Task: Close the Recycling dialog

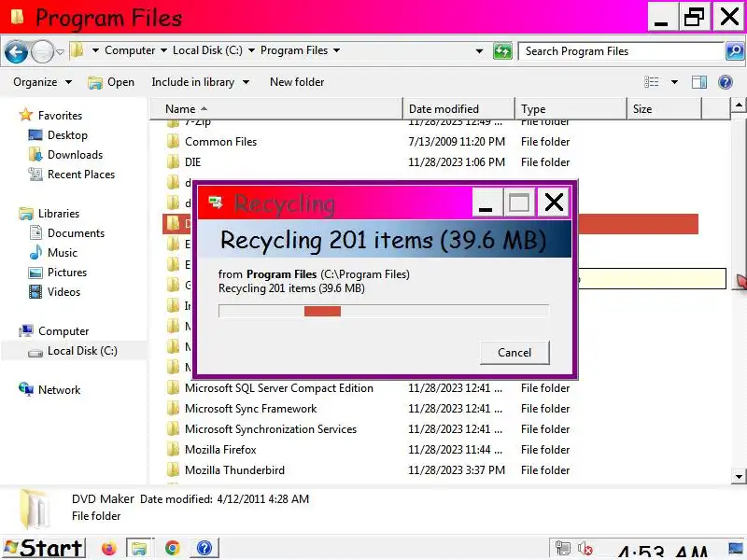Action: click(x=554, y=203)
